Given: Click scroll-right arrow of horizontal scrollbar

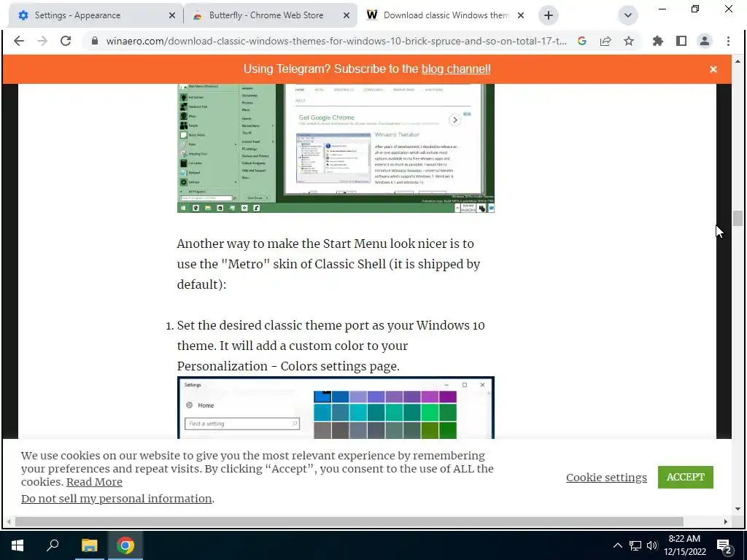Looking at the screenshot, I should click(x=726, y=522).
